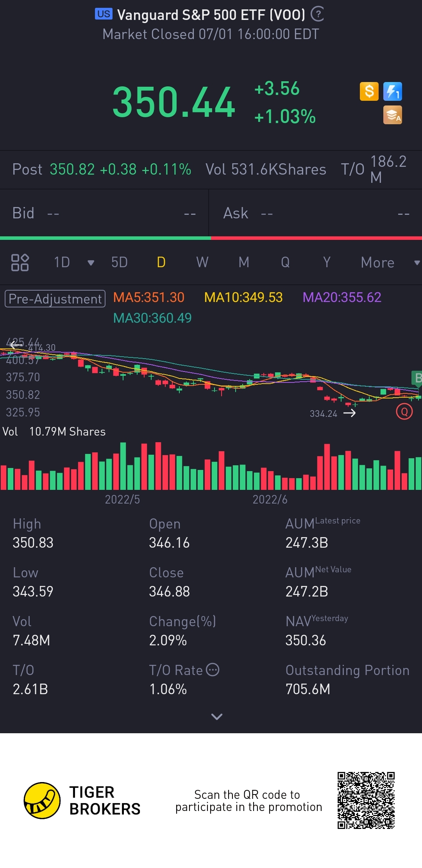Tap the Open 346.16 value
This screenshot has width=422, height=868.
coord(169,543)
